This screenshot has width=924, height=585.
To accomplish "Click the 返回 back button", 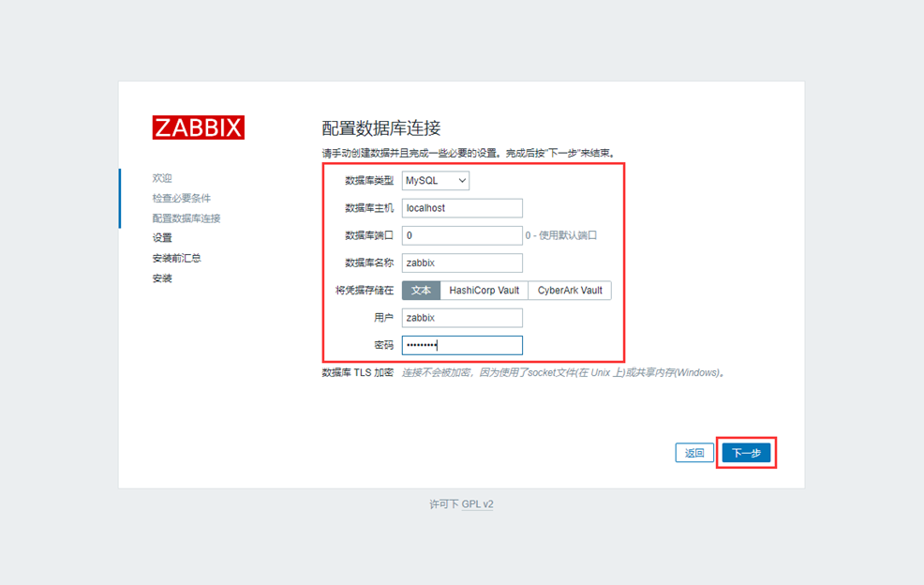I will pyautogui.click(x=694, y=453).
